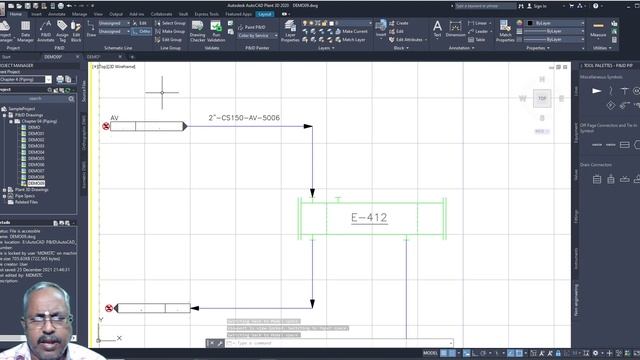Switch to the Insert ribbon tab

[x=36, y=14]
